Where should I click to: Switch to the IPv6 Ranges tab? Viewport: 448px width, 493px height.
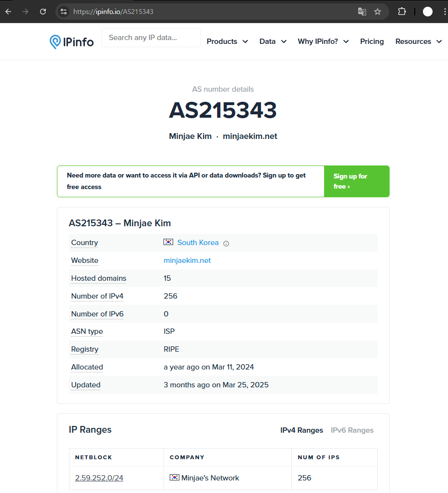pos(352,430)
